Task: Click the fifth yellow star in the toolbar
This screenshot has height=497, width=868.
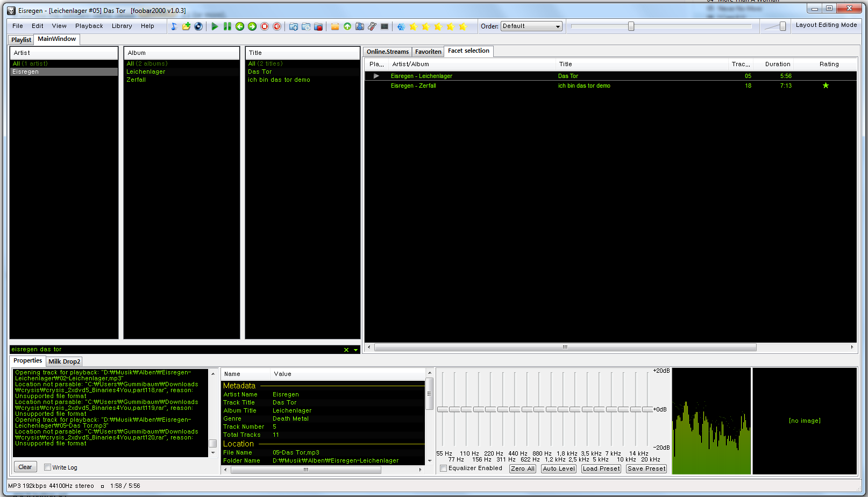Action: pos(463,26)
